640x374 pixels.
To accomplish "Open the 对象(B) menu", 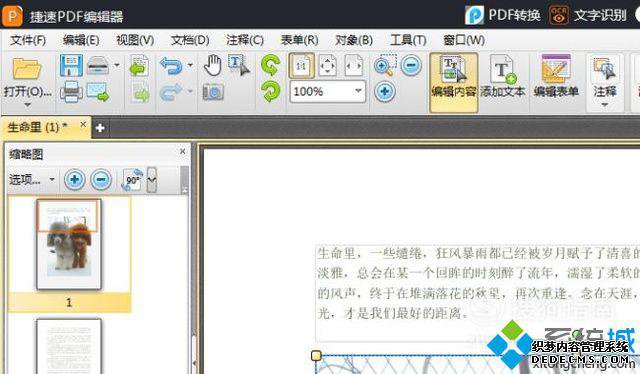I will (x=353, y=40).
